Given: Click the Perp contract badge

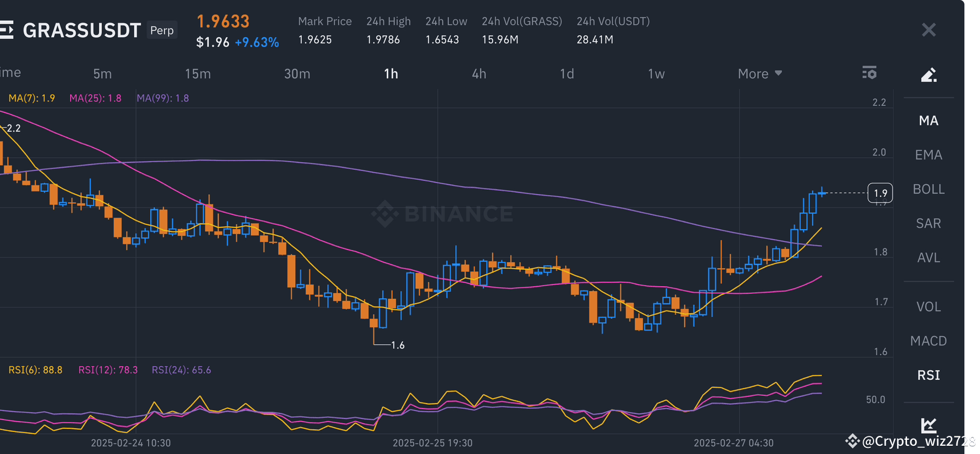Looking at the screenshot, I should click(x=162, y=30).
